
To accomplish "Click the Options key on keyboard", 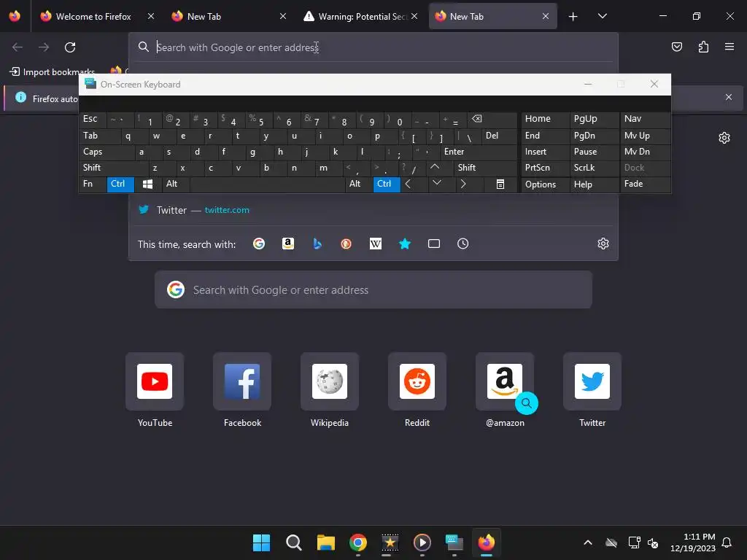I will 545,184.
